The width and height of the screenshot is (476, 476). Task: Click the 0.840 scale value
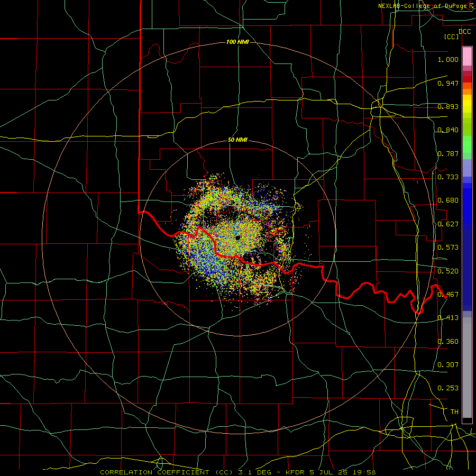tap(448, 130)
